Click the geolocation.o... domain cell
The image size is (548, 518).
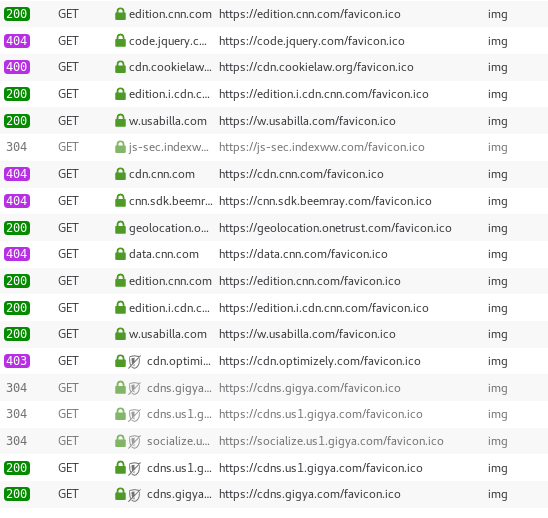[169, 228]
